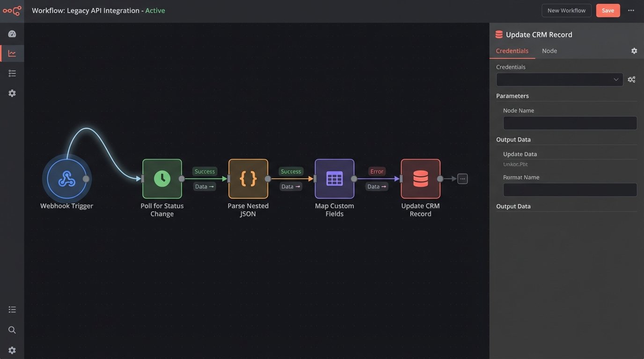Select the Webhook Trigger node icon
The height and width of the screenshot is (359, 644).
point(66,178)
